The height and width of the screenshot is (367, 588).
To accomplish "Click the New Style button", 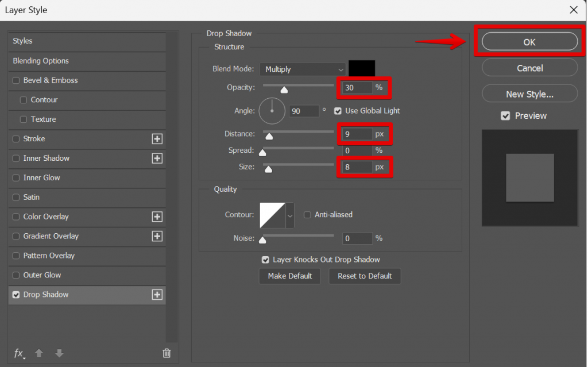I will [x=529, y=93].
